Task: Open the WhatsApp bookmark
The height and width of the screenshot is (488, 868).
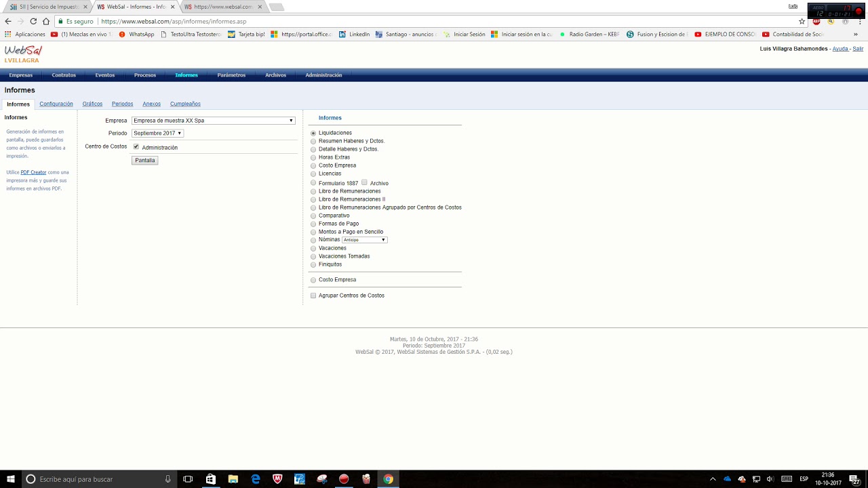Action: pyautogui.click(x=136, y=34)
